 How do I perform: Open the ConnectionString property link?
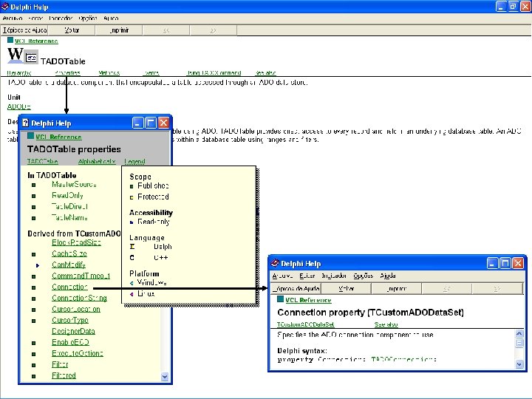coord(79,298)
